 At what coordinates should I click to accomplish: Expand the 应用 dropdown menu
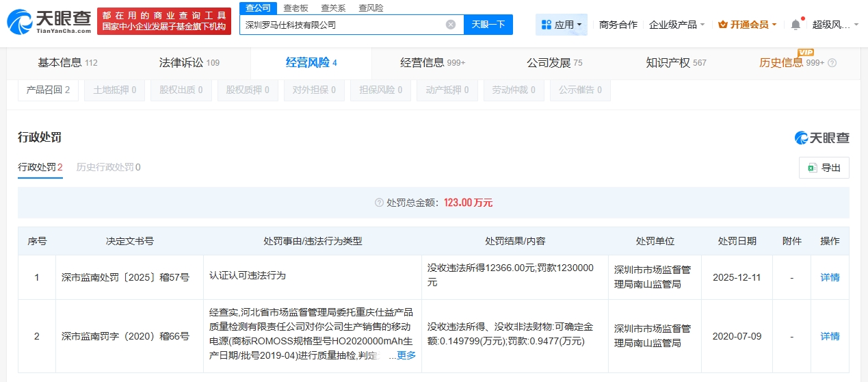579,25
